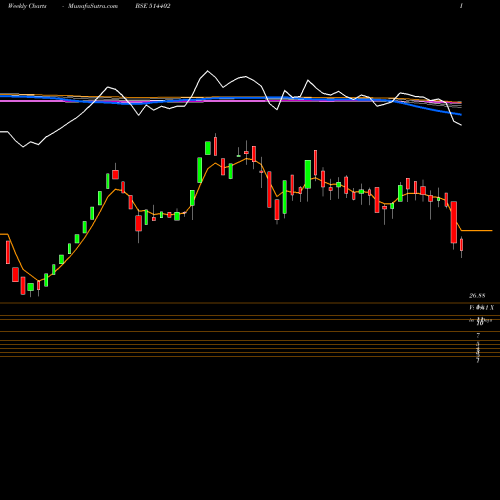Click the '26.88' price value
The height and width of the screenshot is (500, 500).
(x=477, y=295)
